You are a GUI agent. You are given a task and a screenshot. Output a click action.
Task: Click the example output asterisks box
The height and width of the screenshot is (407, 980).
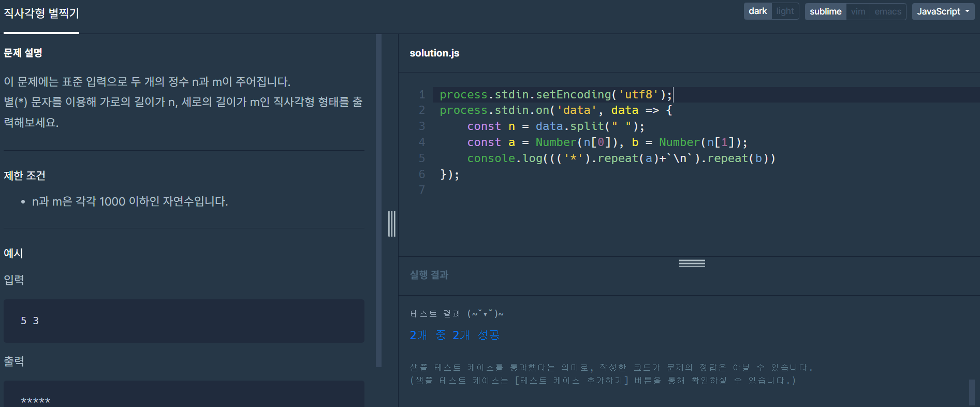(184, 394)
